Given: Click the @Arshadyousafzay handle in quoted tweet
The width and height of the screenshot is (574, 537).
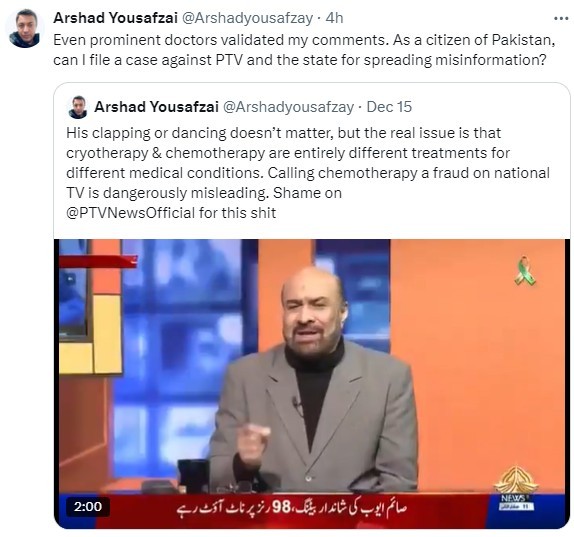Looking at the screenshot, I should (288, 107).
